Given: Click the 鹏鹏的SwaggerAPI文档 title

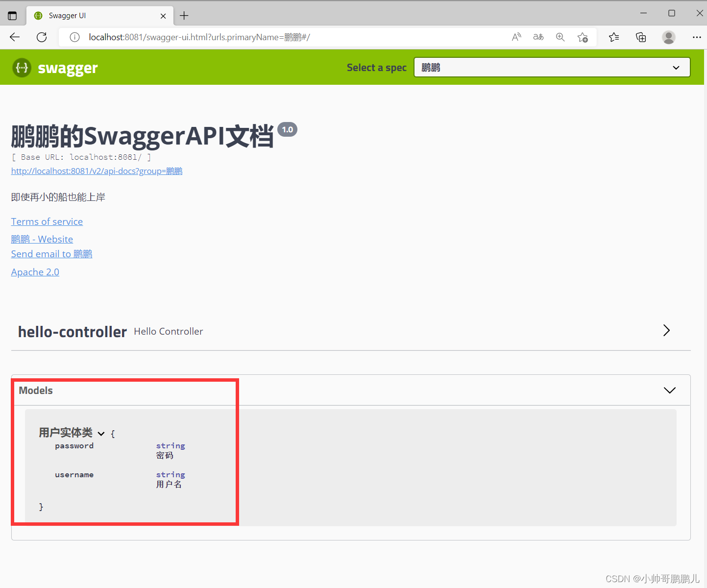Looking at the screenshot, I should pos(142,136).
